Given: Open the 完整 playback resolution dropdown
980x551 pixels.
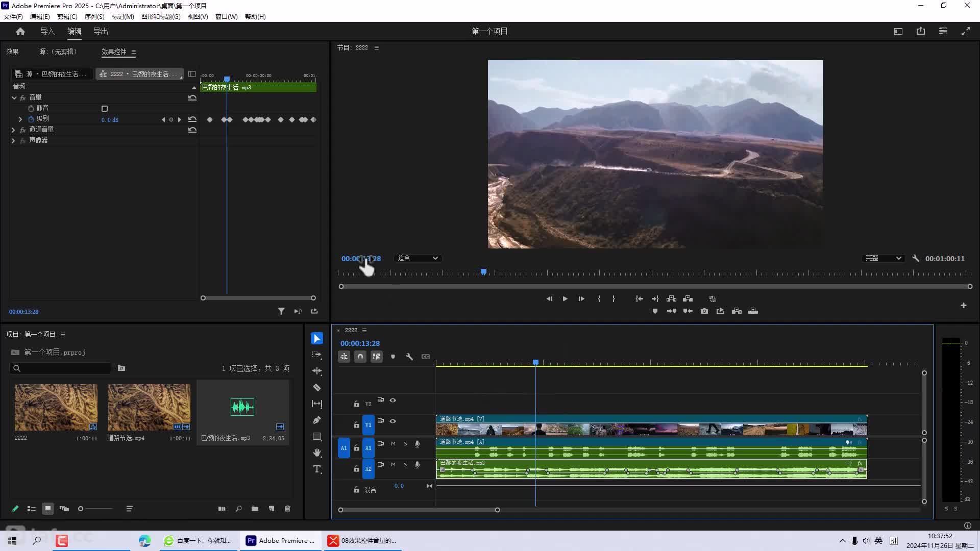Looking at the screenshot, I should [884, 258].
